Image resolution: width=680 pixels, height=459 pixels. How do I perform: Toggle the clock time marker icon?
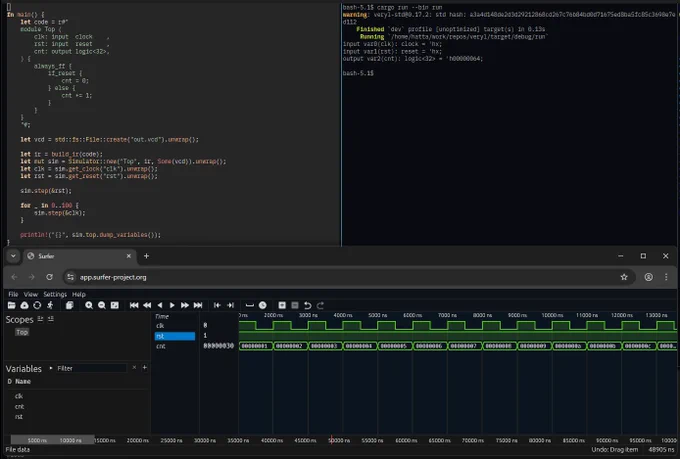(x=262, y=305)
